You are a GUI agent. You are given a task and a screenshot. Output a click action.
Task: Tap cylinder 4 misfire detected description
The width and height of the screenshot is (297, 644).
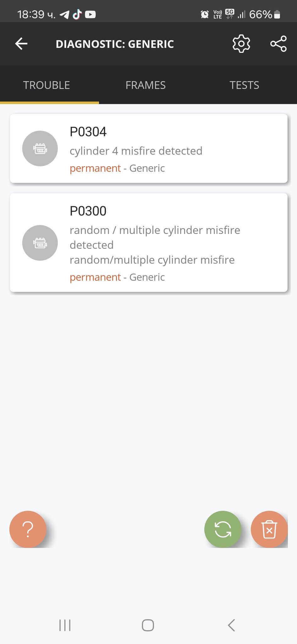(x=136, y=151)
